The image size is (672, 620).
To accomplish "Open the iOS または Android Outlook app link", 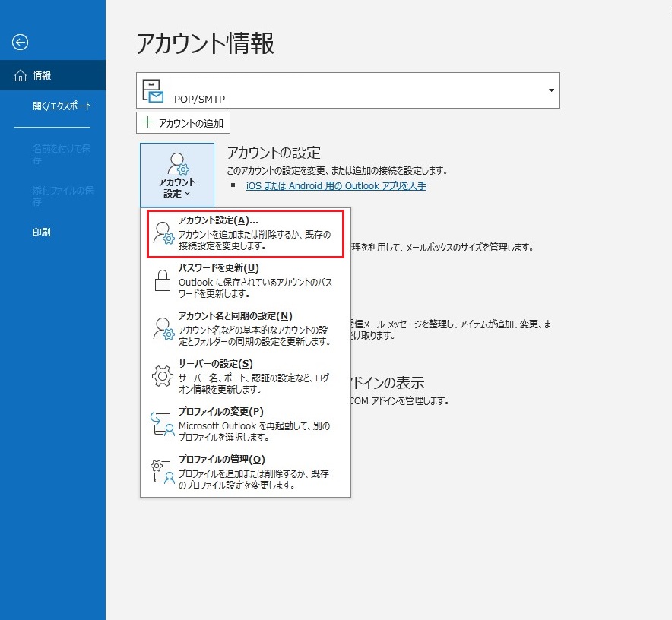I will pos(336,185).
